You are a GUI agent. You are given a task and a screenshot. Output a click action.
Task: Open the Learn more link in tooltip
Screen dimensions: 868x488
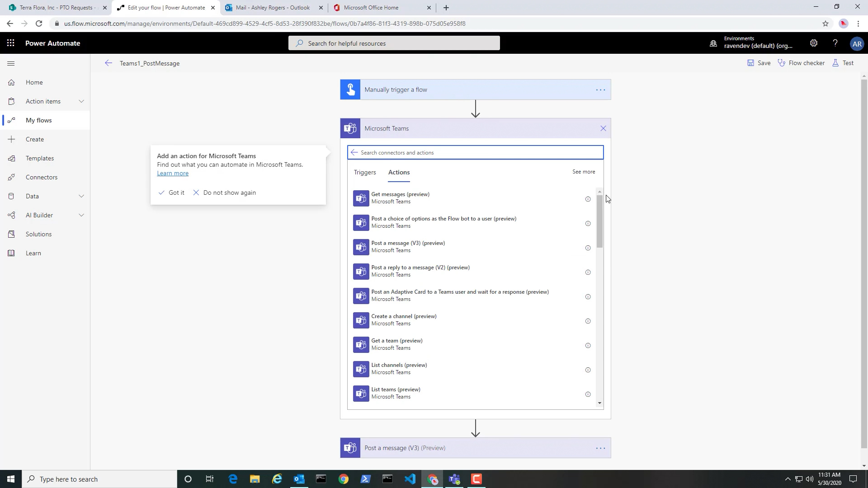click(173, 174)
